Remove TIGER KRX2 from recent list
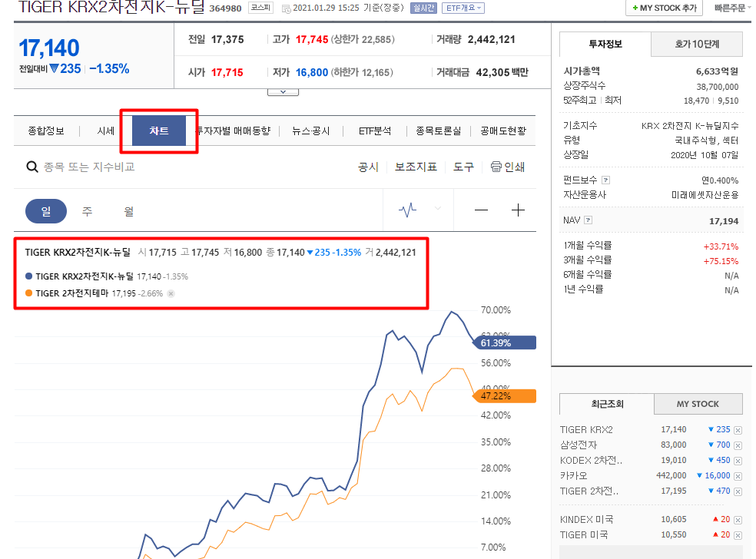Viewport: 756px width, 559px height. click(x=738, y=430)
